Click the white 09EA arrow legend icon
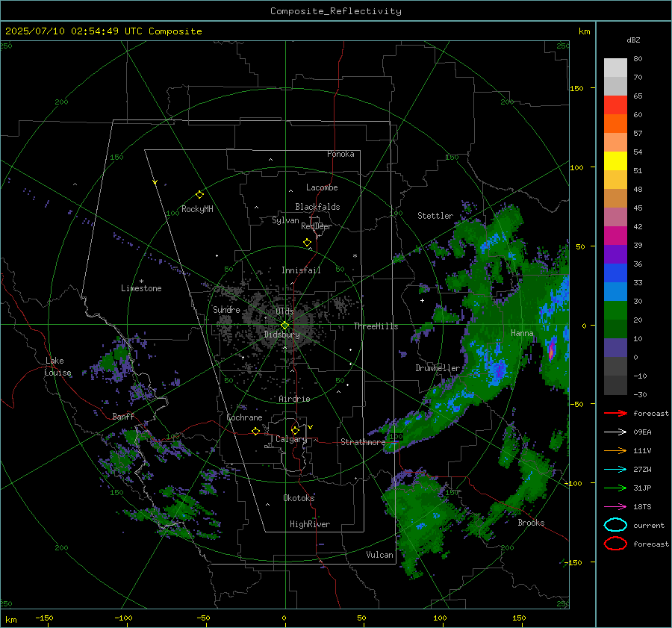The image size is (672, 628). click(x=615, y=432)
